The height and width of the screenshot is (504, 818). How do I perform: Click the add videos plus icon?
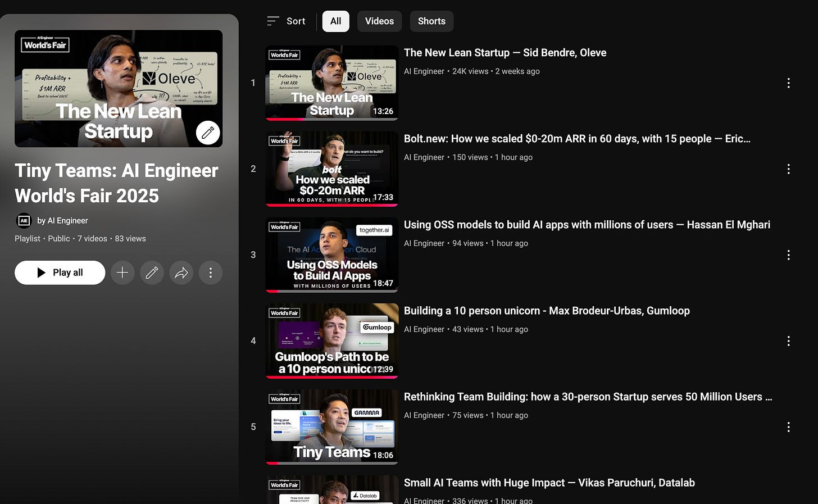tap(122, 273)
